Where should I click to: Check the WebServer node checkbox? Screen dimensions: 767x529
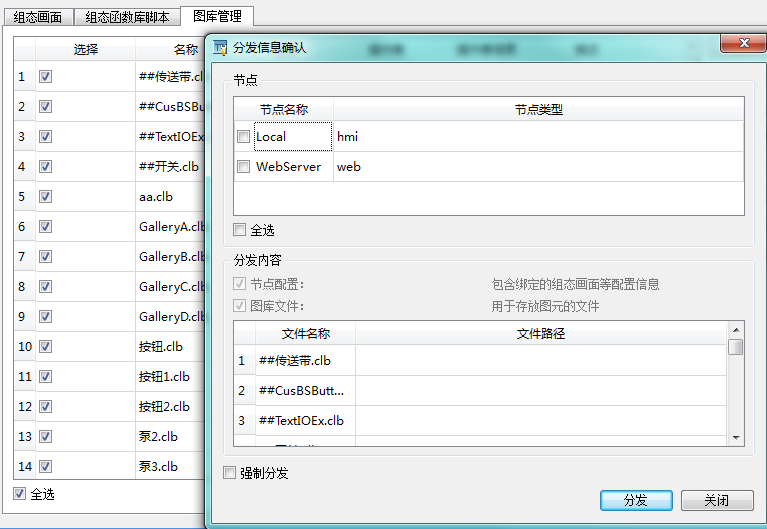(243, 167)
